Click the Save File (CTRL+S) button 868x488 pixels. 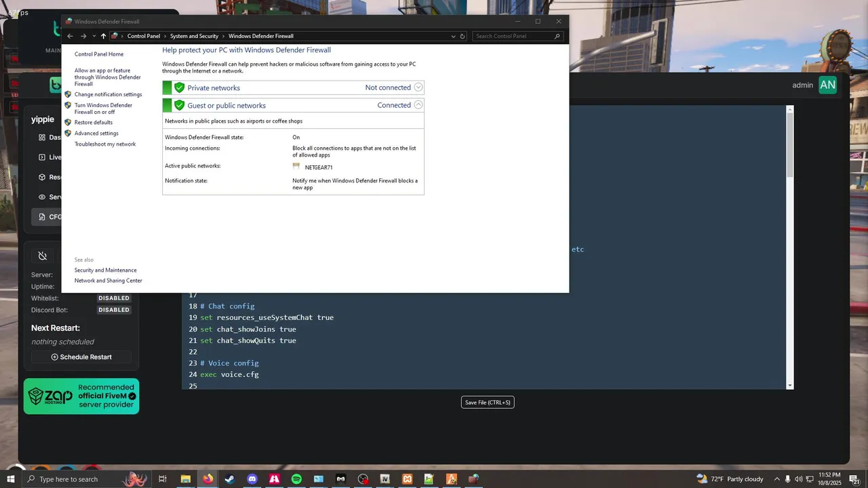(x=488, y=403)
